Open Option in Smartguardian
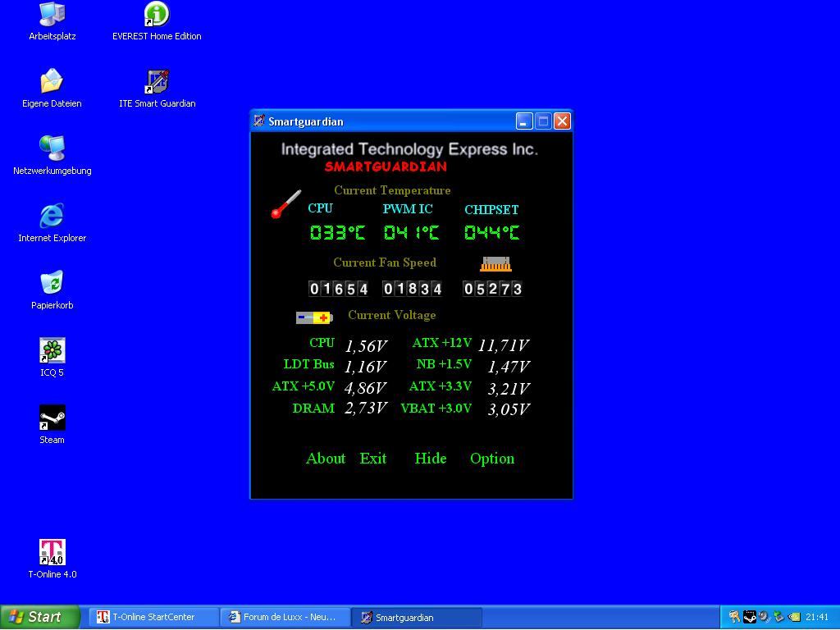Screen dimensions: 840x630 (x=492, y=459)
